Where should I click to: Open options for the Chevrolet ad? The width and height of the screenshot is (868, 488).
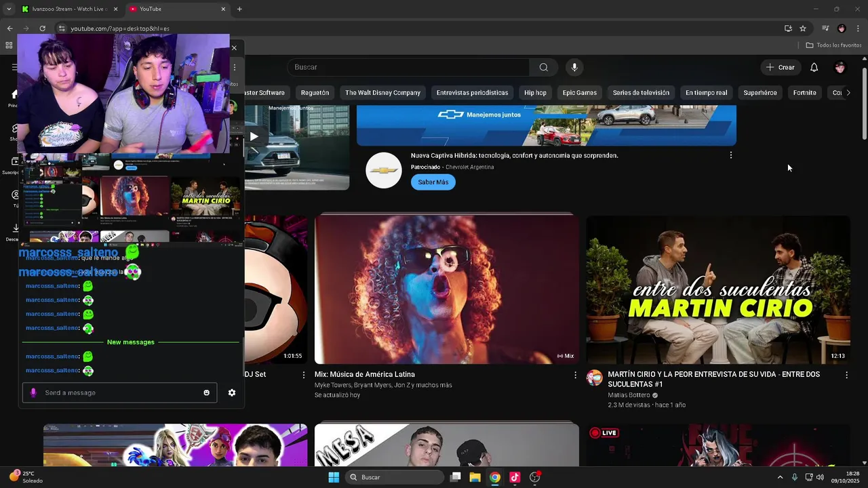(x=730, y=155)
